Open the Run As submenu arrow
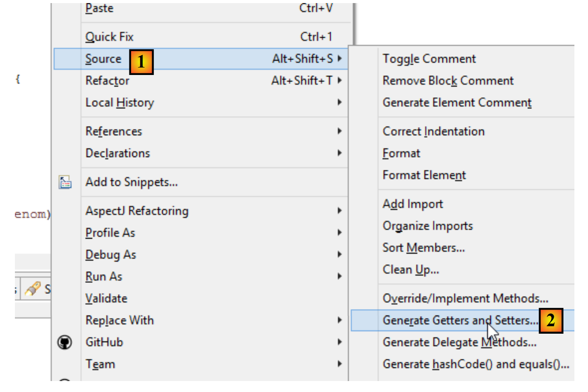This screenshot has height=392, width=588. click(x=340, y=276)
